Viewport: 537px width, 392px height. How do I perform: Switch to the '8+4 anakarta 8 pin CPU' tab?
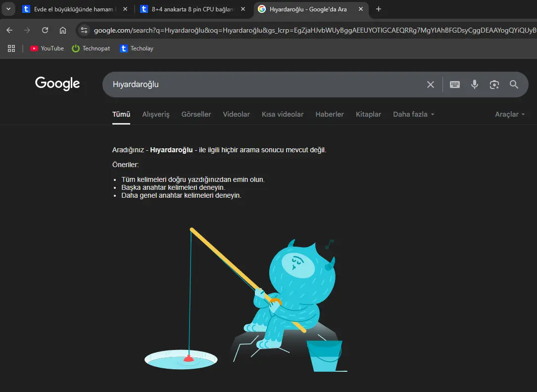point(193,9)
